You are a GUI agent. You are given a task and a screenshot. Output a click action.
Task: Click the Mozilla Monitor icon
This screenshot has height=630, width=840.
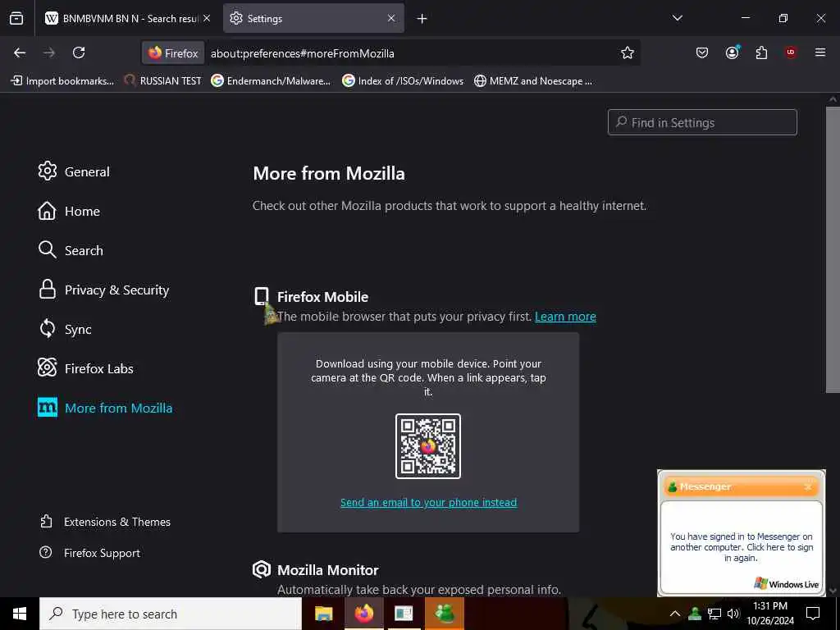click(262, 569)
